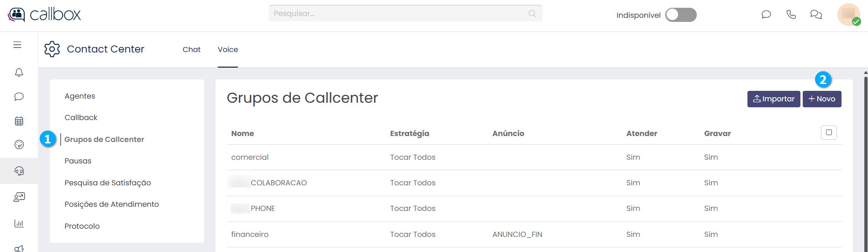Select the Voice tab

pos(227,50)
